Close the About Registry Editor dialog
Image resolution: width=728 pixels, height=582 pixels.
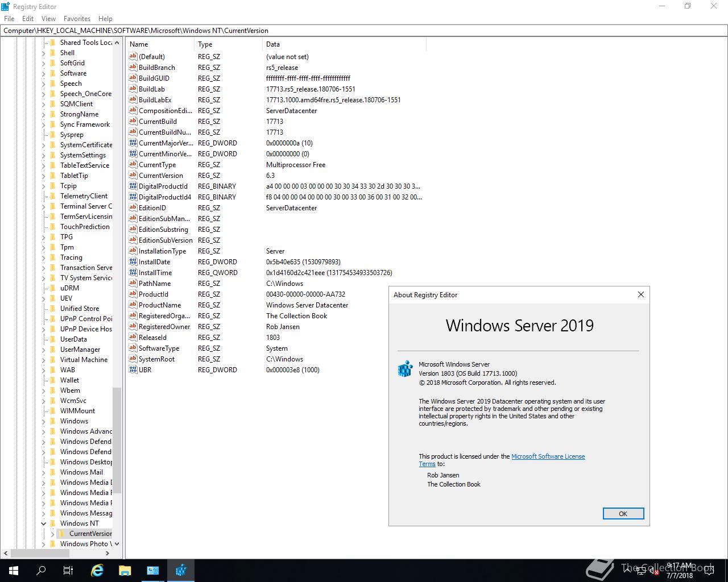641,294
